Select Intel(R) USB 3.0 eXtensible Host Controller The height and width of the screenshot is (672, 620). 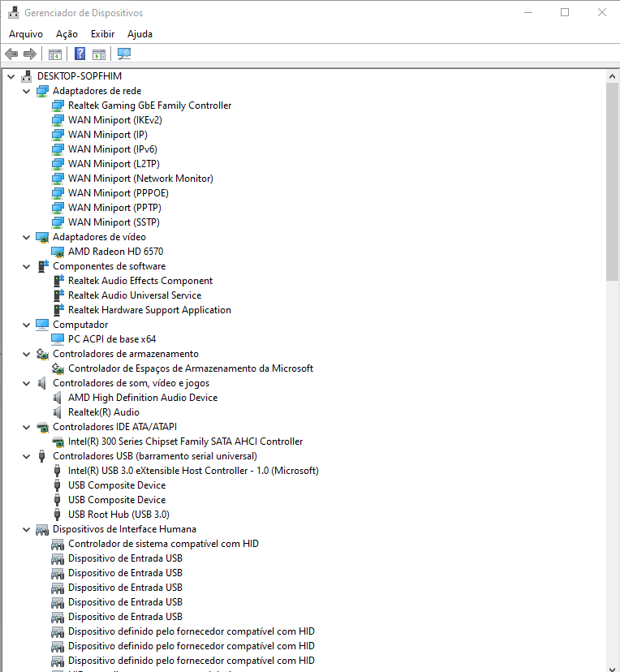pyautogui.click(x=193, y=471)
